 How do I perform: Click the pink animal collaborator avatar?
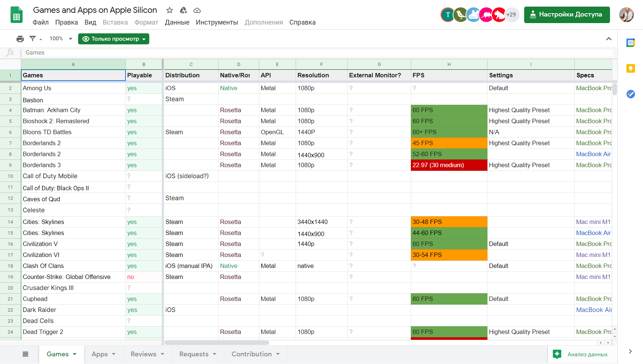[486, 15]
